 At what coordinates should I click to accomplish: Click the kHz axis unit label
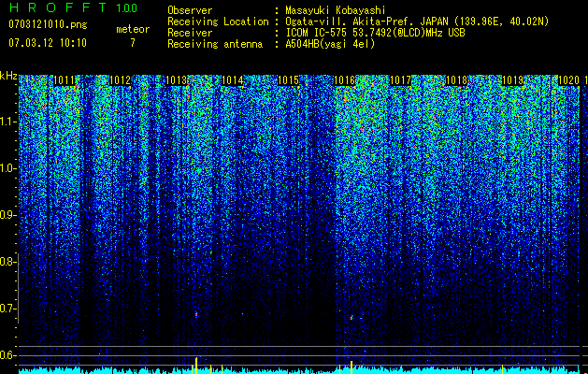click(x=8, y=76)
